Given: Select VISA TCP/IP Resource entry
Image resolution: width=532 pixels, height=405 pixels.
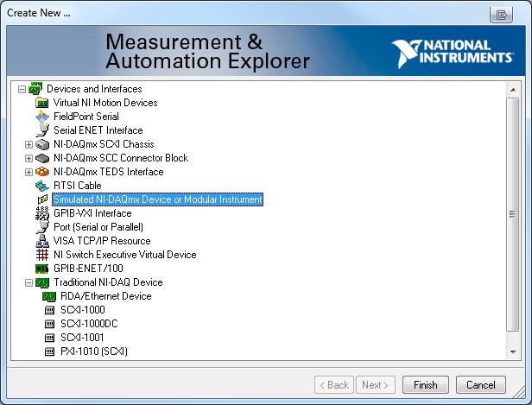Looking at the screenshot, I should [102, 241].
